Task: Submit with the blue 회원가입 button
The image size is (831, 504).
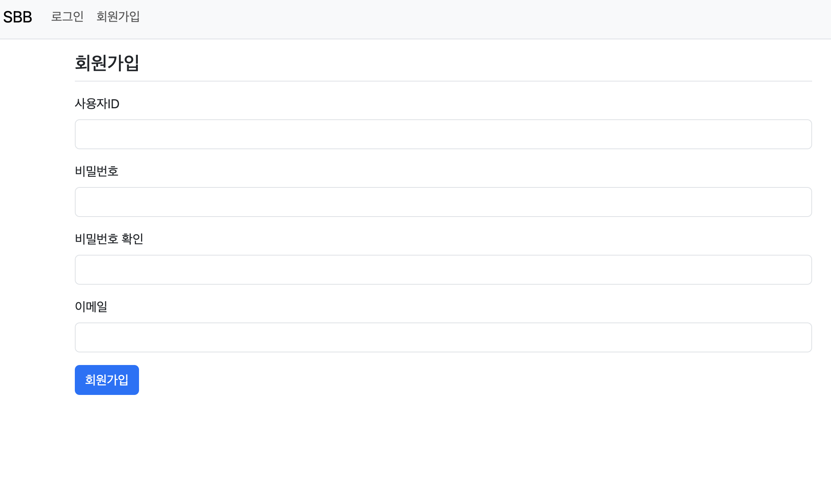Action: 107,380
